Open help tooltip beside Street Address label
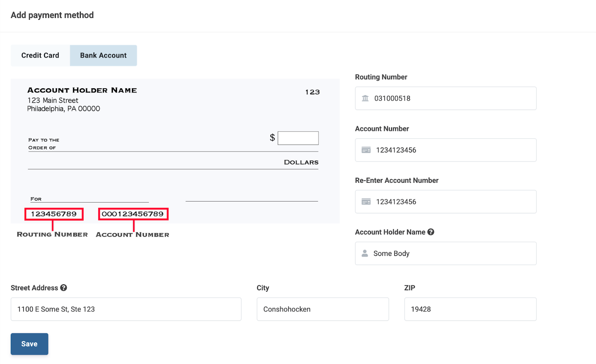The image size is (596, 364). (x=64, y=288)
